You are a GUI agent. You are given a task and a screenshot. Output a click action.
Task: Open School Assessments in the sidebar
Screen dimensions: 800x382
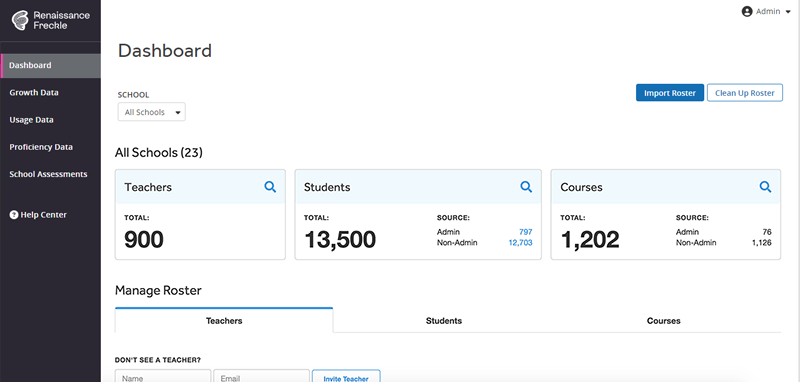[48, 174]
